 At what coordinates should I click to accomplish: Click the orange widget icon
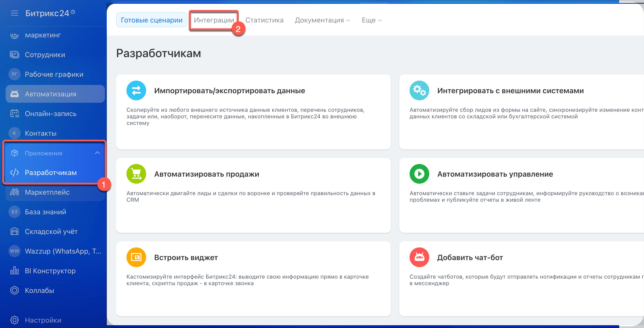pyautogui.click(x=136, y=257)
